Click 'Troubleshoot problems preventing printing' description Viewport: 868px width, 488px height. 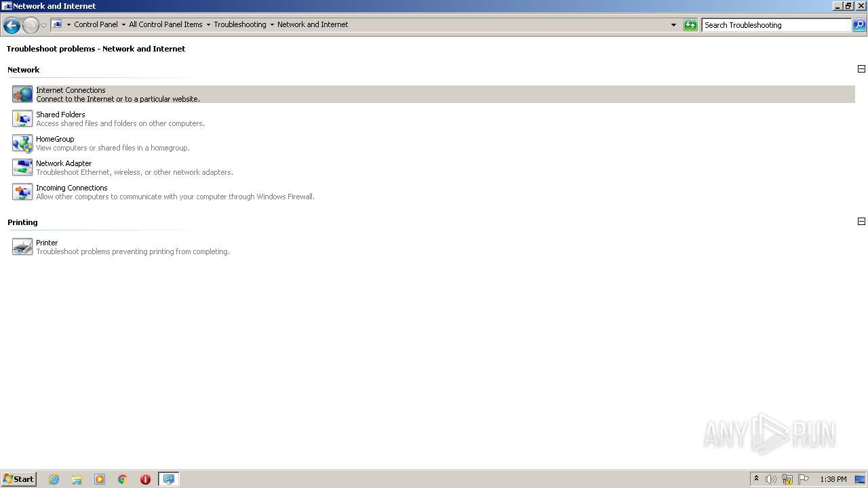[x=133, y=251]
